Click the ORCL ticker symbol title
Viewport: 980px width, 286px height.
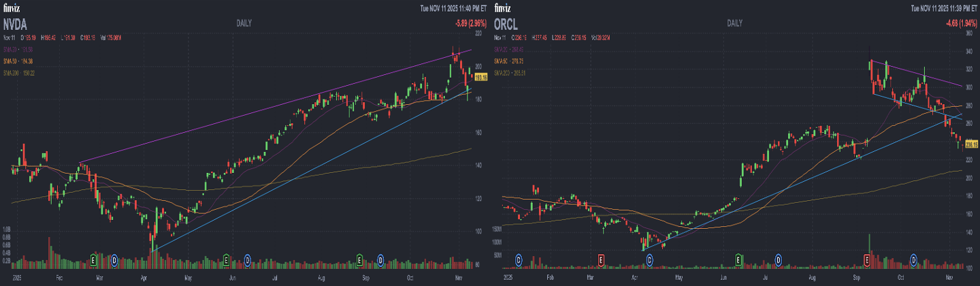coord(506,24)
